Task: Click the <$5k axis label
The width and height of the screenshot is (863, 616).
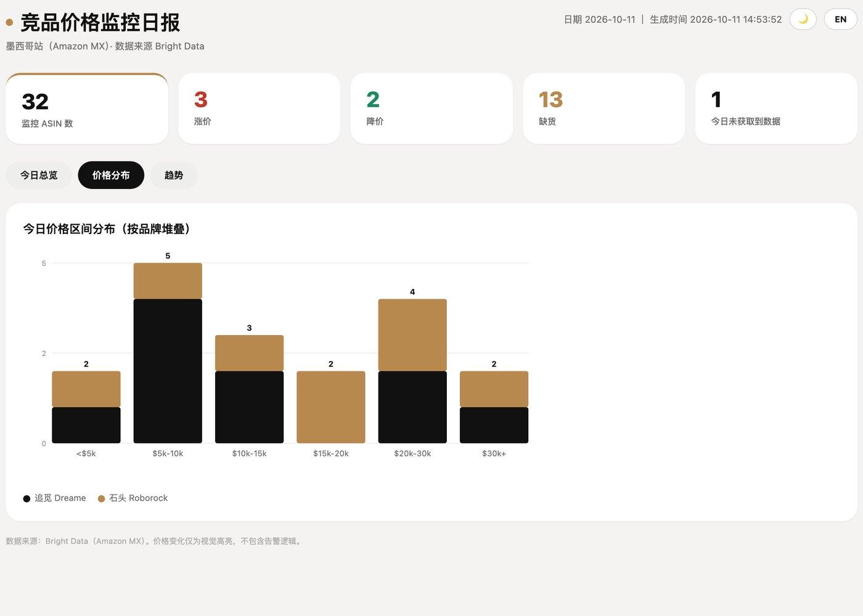Action: click(x=86, y=453)
